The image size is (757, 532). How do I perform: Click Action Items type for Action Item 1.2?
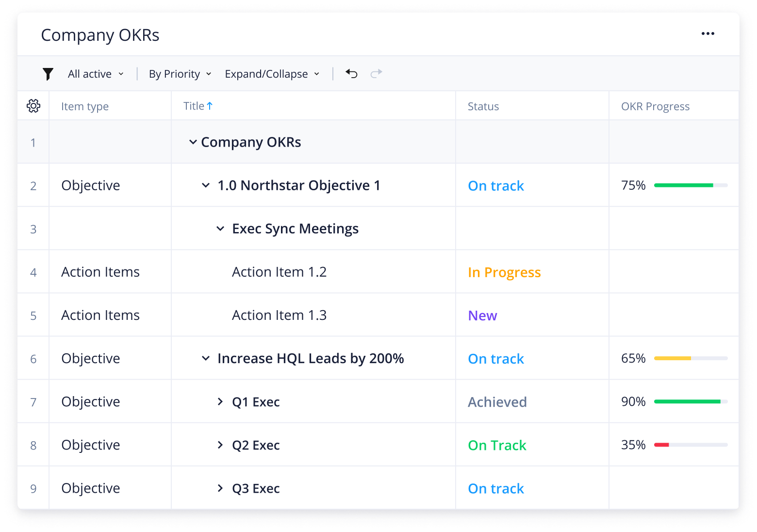pyautogui.click(x=100, y=272)
